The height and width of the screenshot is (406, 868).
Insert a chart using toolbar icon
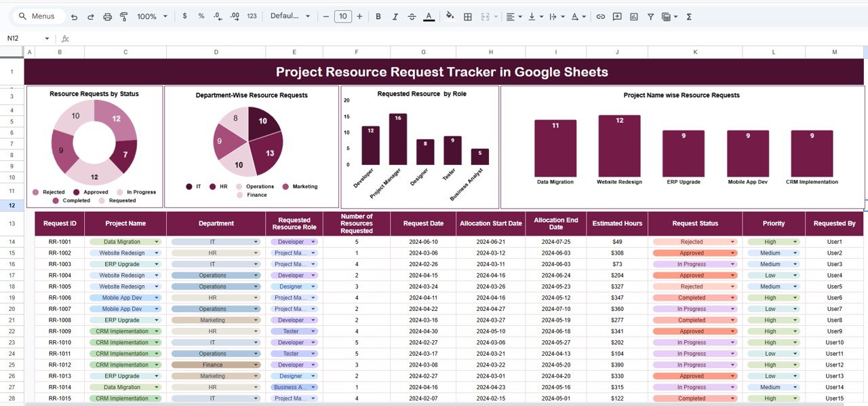coord(633,16)
